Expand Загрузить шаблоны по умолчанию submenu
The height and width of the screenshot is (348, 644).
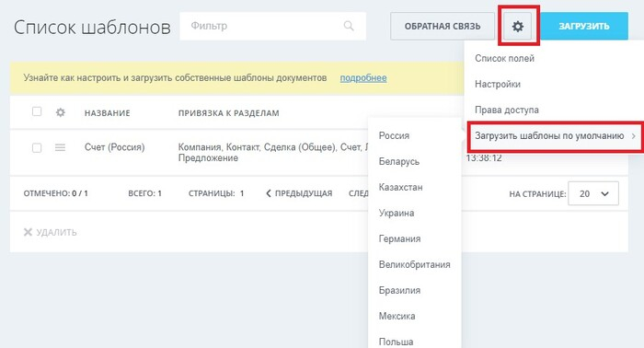click(555, 136)
